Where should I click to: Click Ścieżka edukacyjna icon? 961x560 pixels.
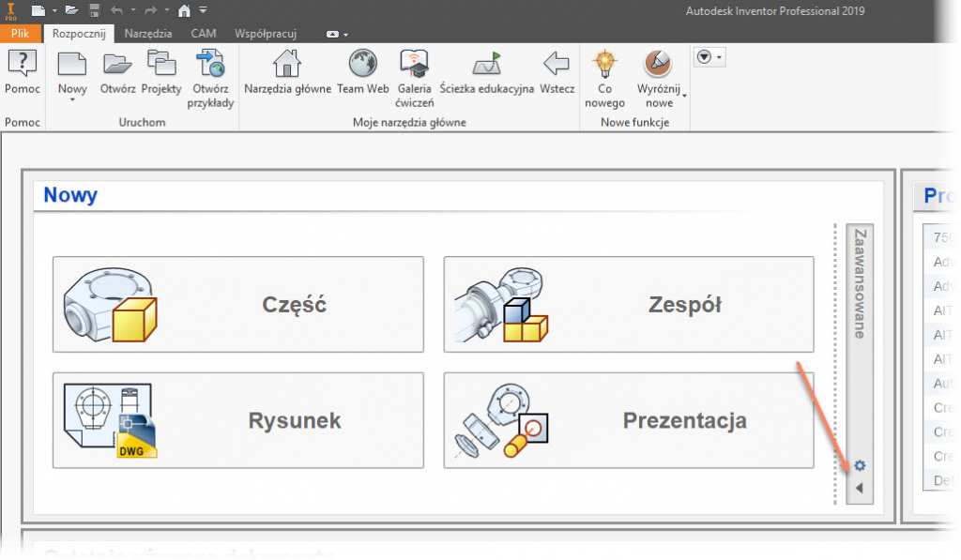pyautogui.click(x=487, y=66)
